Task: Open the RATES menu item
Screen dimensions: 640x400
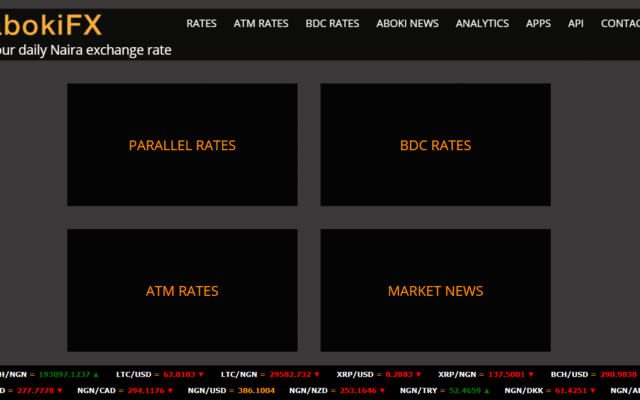Action: coord(201,23)
